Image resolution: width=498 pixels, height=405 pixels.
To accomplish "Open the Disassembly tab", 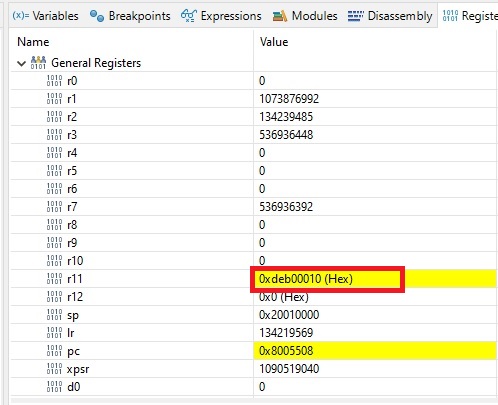I will [390, 16].
